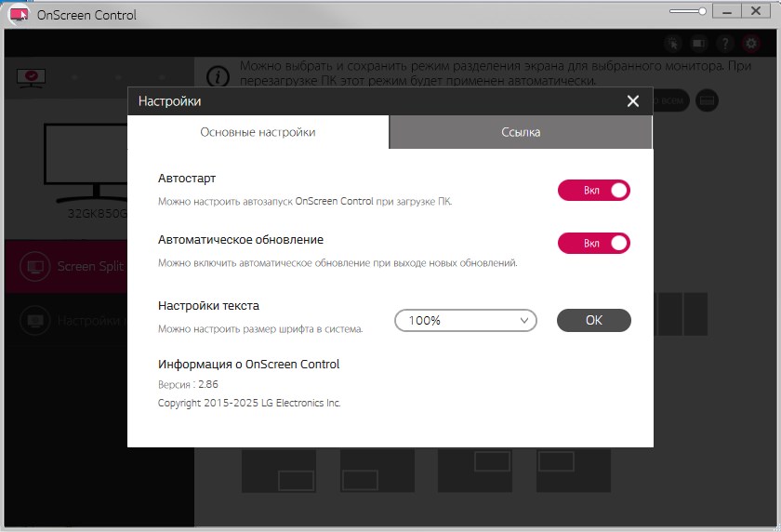Adjust the title bar slider
This screenshot has height=532, width=781.
(x=687, y=11)
